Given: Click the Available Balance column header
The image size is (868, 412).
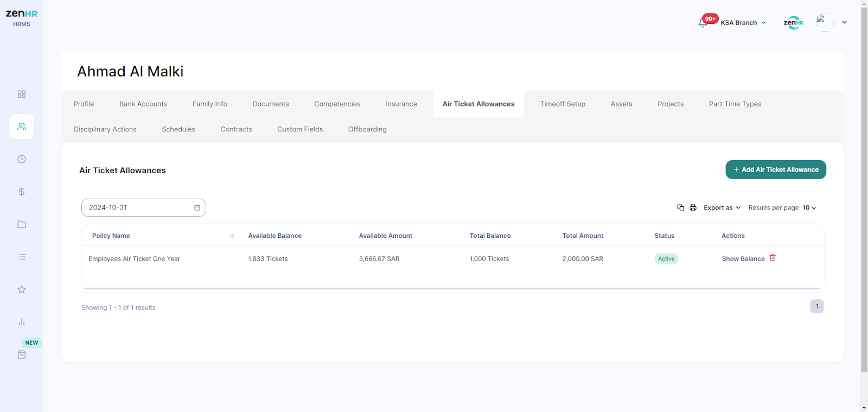Looking at the screenshot, I should coord(275,236).
